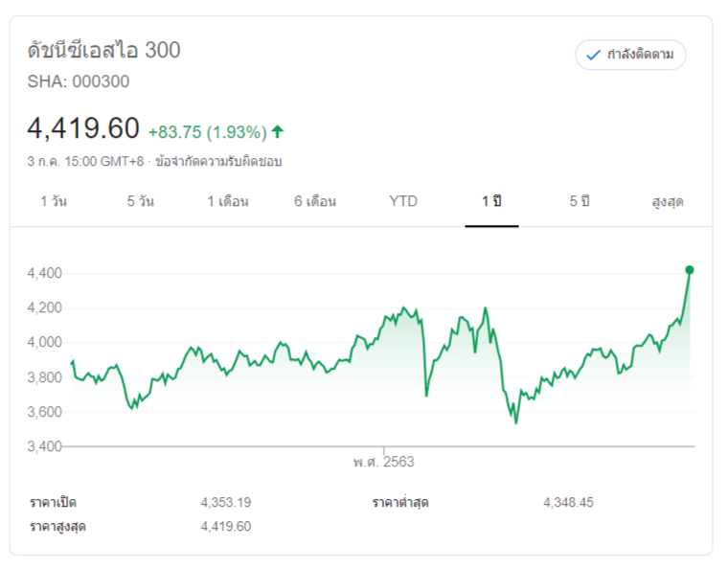Click the green up arrow icon
Image resolution: width=728 pixels, height=568 pixels.
click(278, 131)
